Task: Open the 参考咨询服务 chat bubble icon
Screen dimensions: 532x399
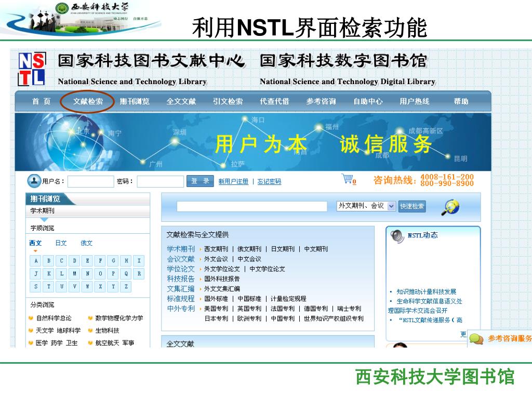Action: point(476,339)
